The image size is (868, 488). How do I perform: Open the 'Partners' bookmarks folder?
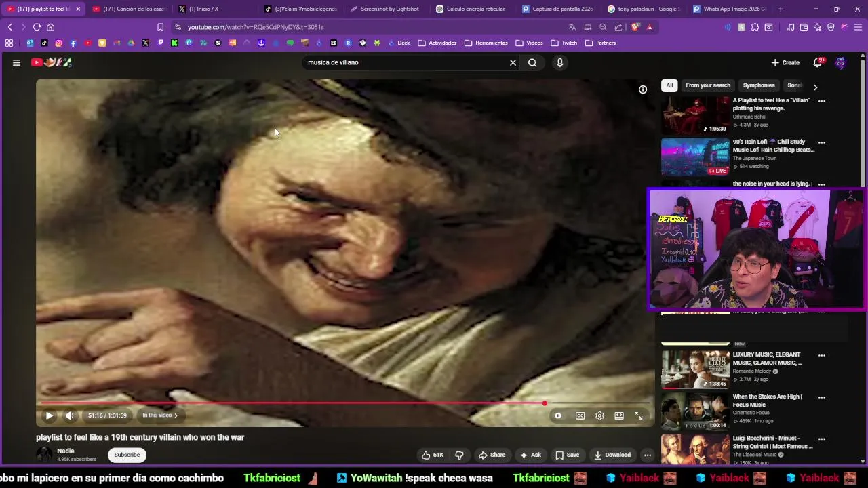[600, 43]
